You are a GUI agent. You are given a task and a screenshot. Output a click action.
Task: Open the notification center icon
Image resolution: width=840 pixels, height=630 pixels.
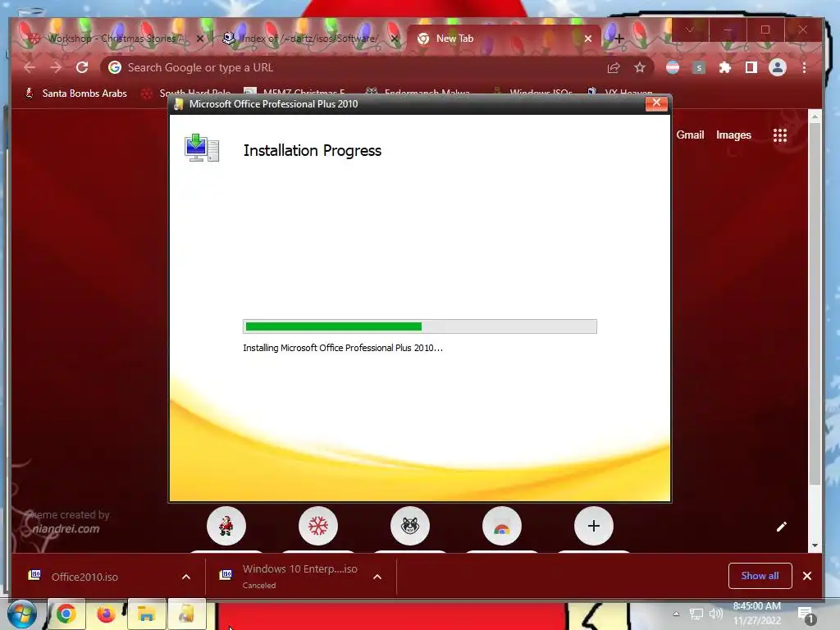click(x=806, y=615)
